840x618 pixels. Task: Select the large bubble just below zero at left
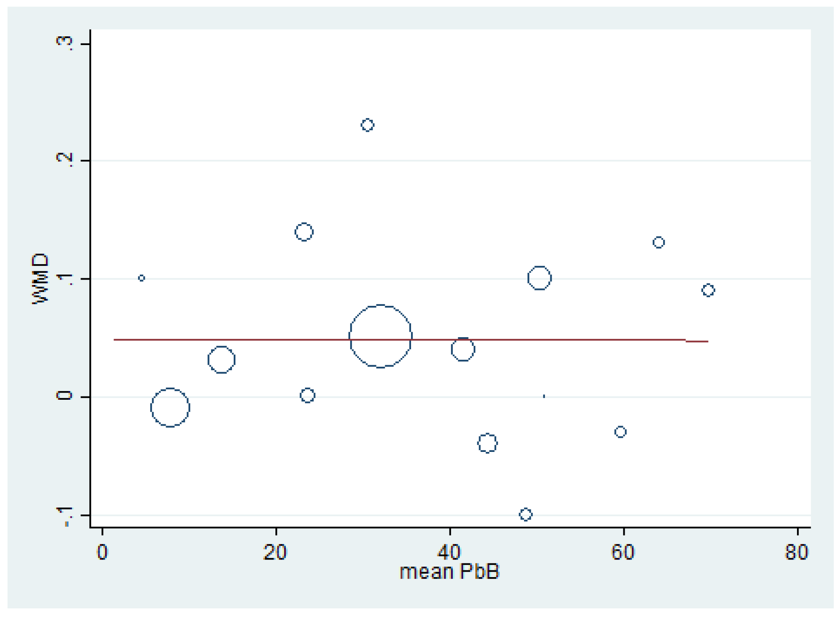point(170,407)
